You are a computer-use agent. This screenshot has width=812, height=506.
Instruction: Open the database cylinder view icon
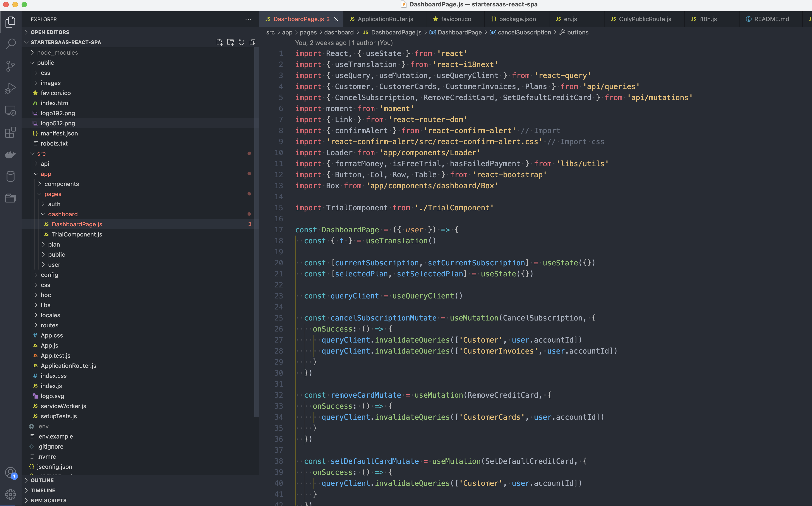click(10, 176)
